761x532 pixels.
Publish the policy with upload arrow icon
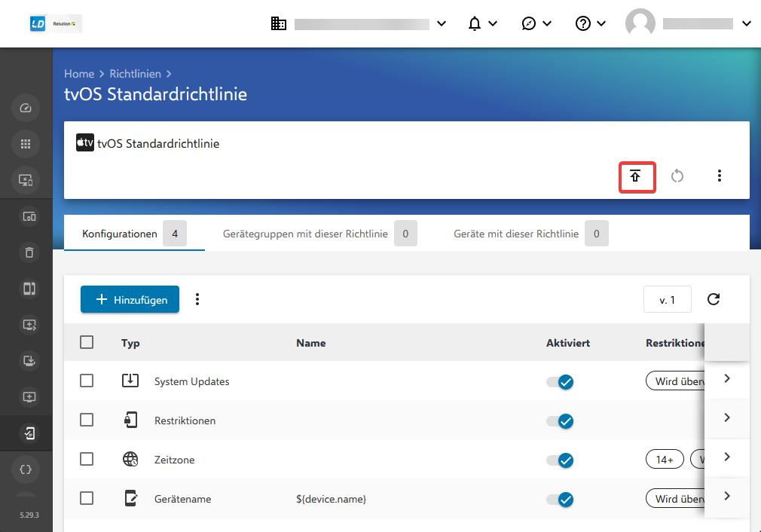pos(636,176)
